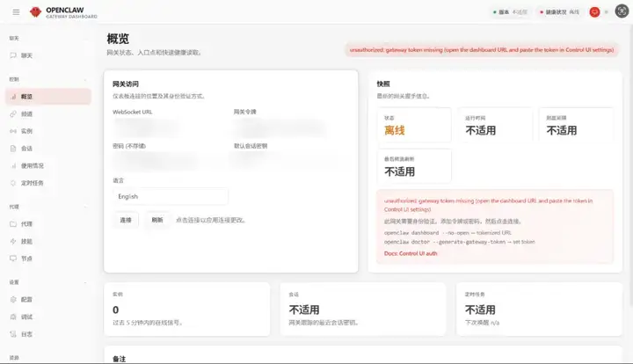Screen dimensions: 633x364
Task: Open the 代理 folder icon entry
Action: pyautogui.click(x=48, y=224)
